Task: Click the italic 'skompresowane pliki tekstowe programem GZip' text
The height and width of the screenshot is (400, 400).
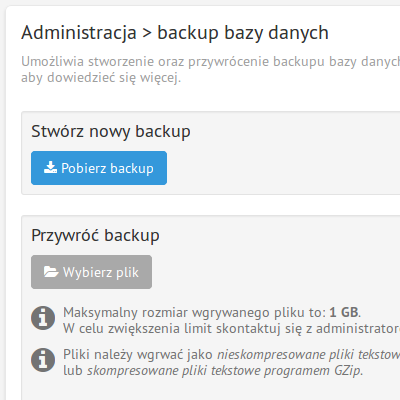Action: click(224, 371)
